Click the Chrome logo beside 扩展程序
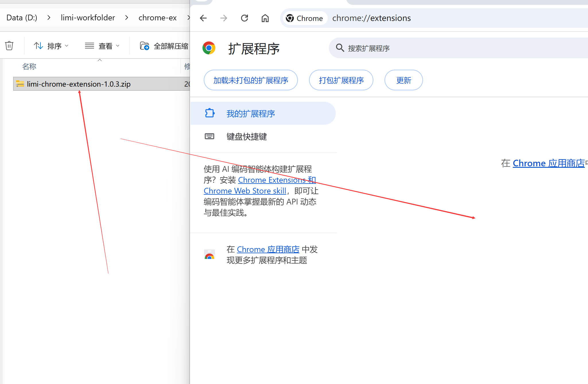 click(x=209, y=48)
